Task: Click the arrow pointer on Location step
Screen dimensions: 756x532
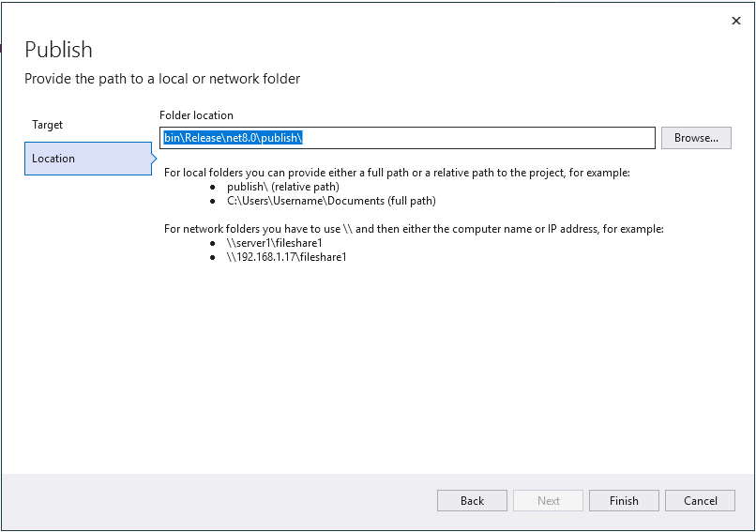Action: pyautogui.click(x=155, y=159)
